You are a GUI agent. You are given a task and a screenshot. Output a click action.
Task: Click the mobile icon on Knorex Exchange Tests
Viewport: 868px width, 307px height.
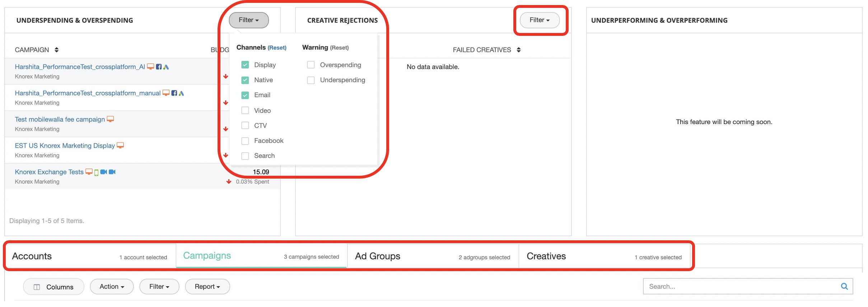point(96,173)
